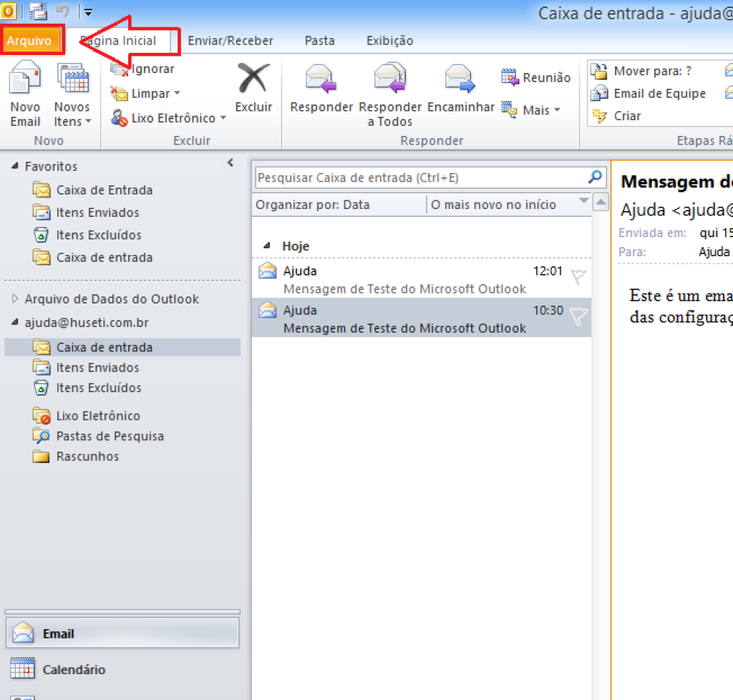Viewport: 733px width, 700px height.
Task: Collapse the ajuda@huseti.com.br account tree
Action: pos(15,322)
